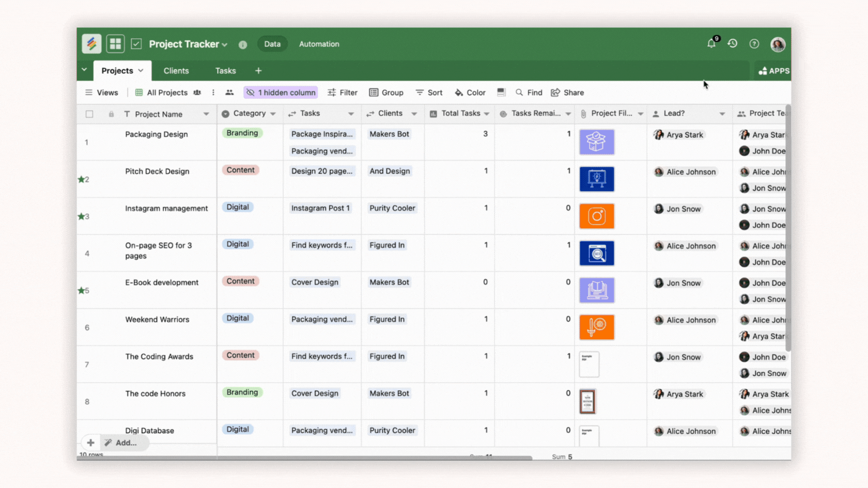Click the info icon beside Project Tracker
The height and width of the screenshot is (488, 868).
(243, 44)
